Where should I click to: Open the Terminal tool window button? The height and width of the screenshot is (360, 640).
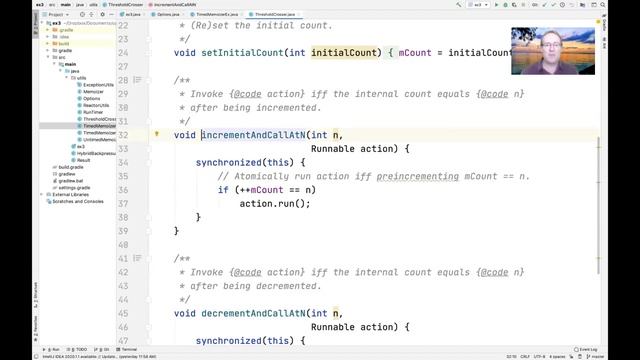tap(127, 350)
